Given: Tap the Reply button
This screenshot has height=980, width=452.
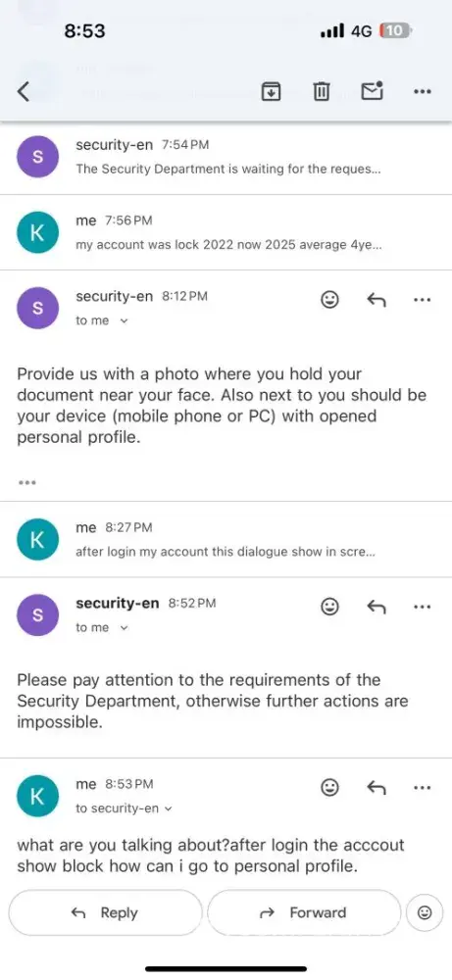Looking at the screenshot, I should [105, 912].
